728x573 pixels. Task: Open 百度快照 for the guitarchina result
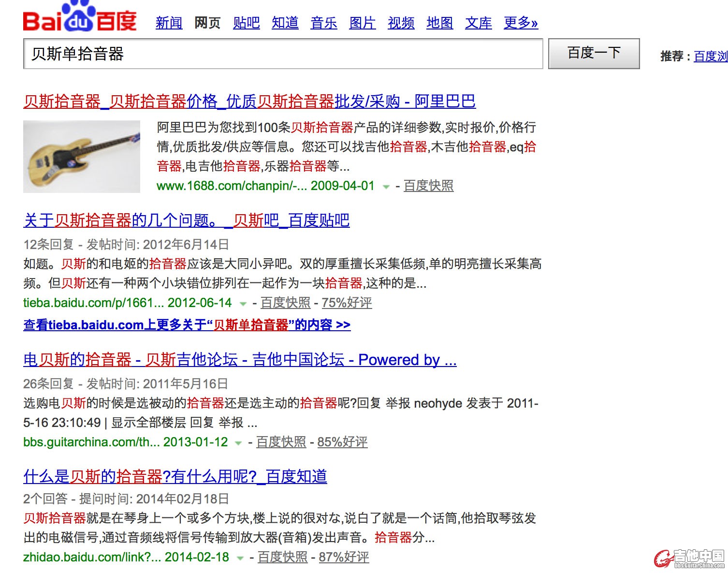click(x=281, y=442)
